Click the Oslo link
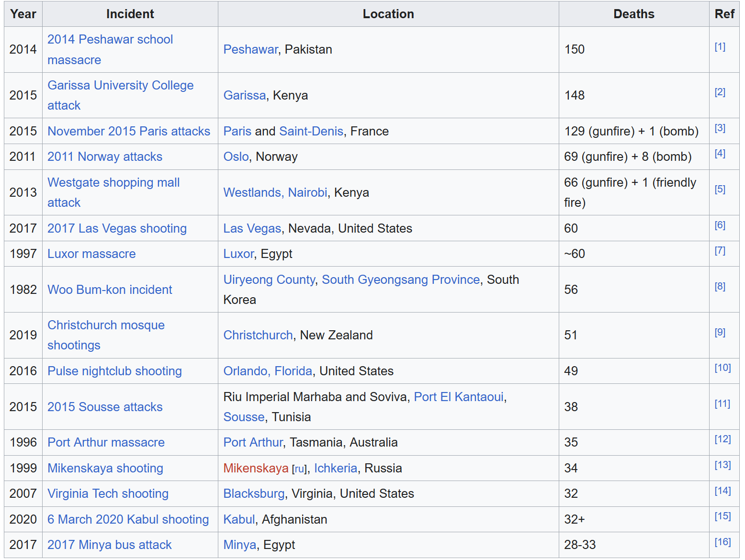The width and height of the screenshot is (745, 560). [x=236, y=157]
